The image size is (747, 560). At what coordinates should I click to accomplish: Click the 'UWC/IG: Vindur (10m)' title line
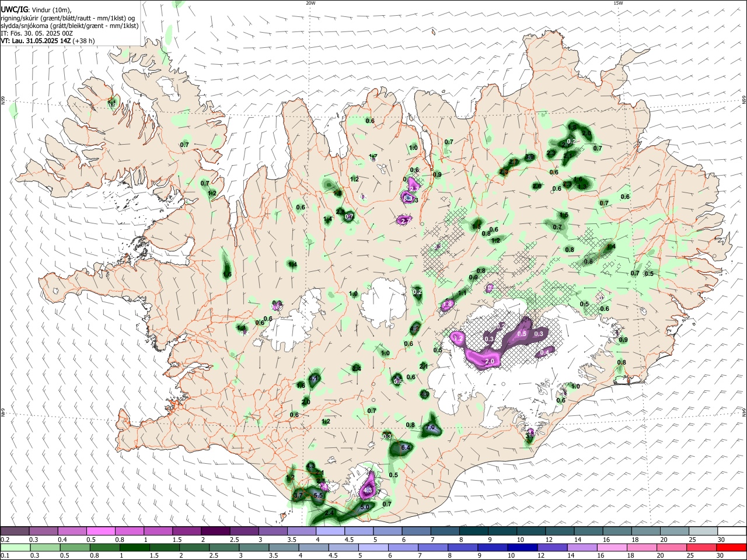pyautogui.click(x=36, y=10)
